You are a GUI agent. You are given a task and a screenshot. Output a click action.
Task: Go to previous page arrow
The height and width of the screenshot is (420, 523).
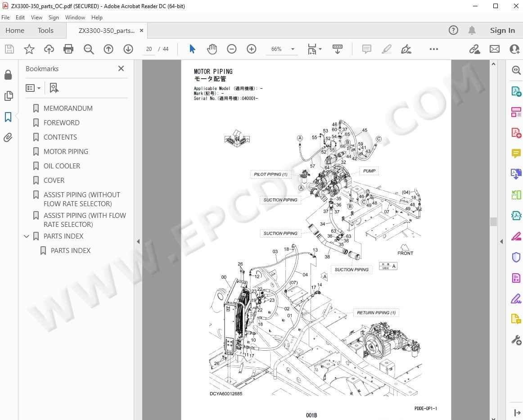click(x=108, y=49)
